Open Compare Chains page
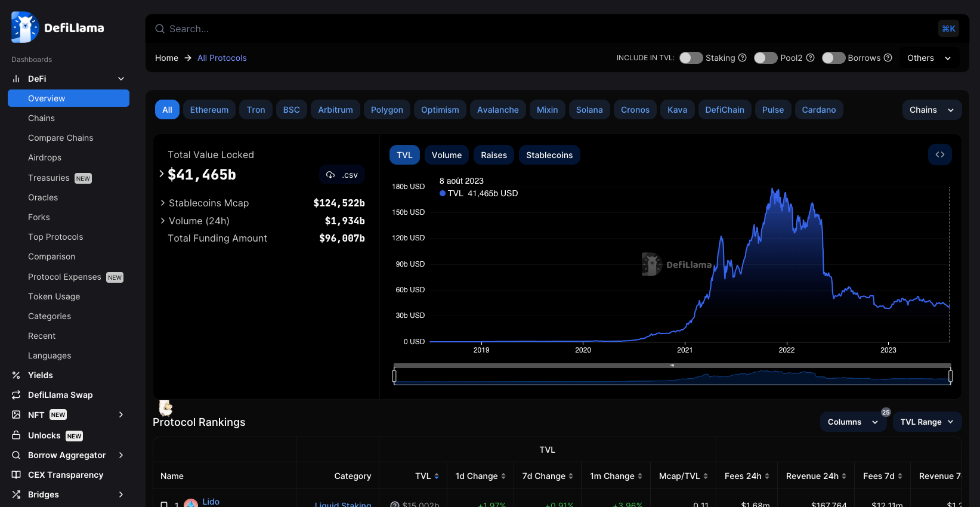The width and height of the screenshot is (980, 507). (x=60, y=138)
